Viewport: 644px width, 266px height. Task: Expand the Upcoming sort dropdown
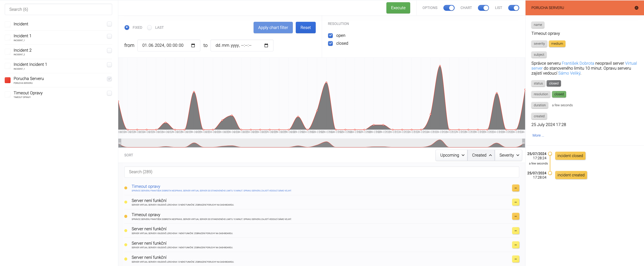click(x=451, y=155)
